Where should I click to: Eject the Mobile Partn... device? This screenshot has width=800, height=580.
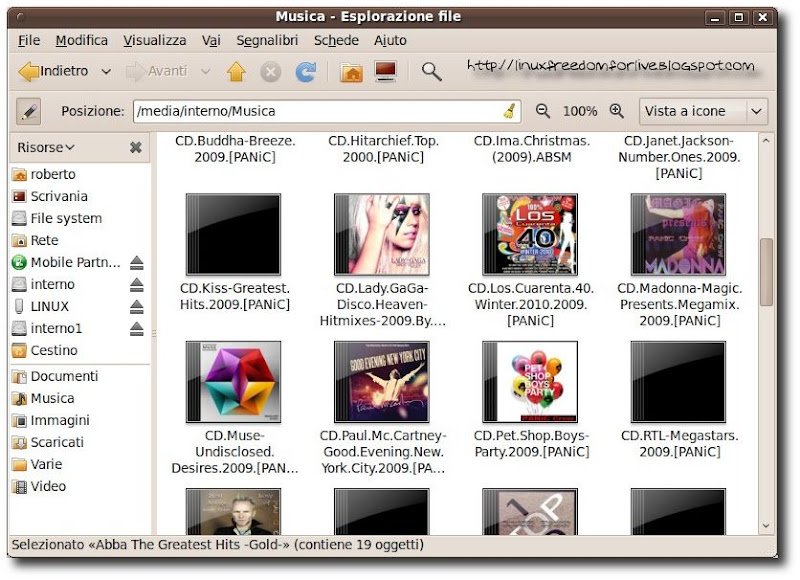point(136,263)
